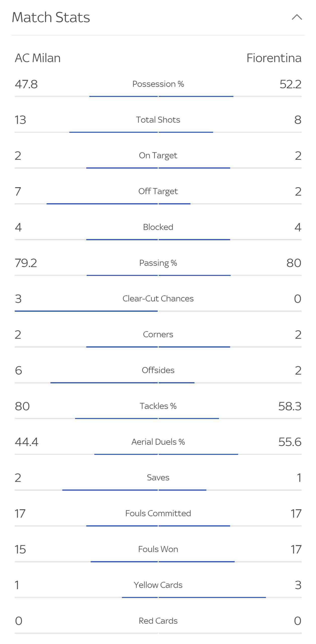316x644 pixels.
Task: Select the Red Cards stat label
Action: tap(158, 621)
